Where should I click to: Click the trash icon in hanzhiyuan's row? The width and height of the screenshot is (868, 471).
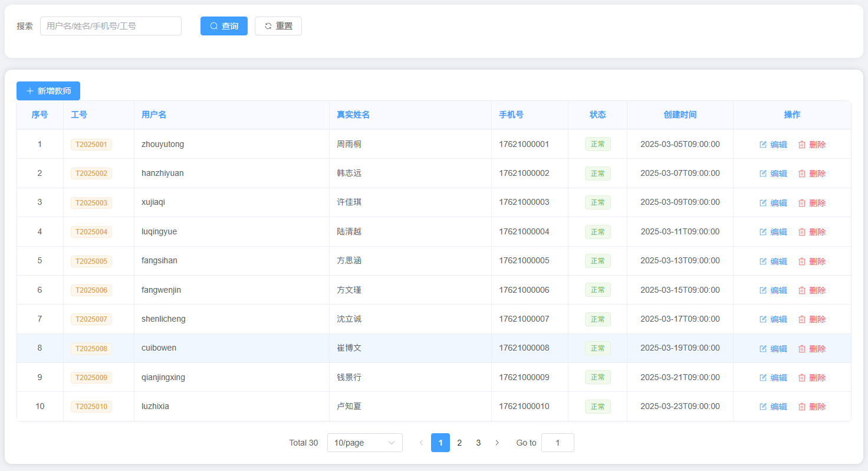(x=802, y=174)
